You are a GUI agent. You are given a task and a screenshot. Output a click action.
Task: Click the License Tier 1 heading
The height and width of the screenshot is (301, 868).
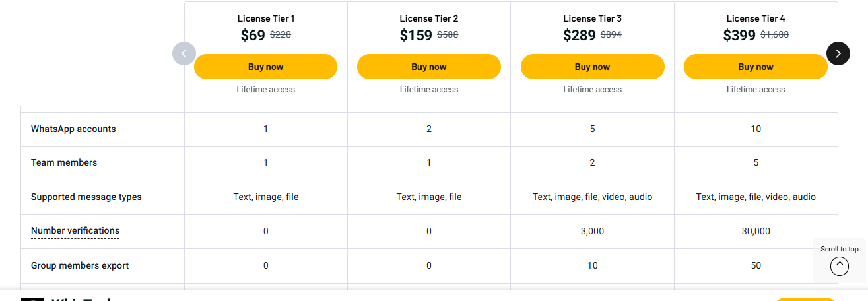265,18
